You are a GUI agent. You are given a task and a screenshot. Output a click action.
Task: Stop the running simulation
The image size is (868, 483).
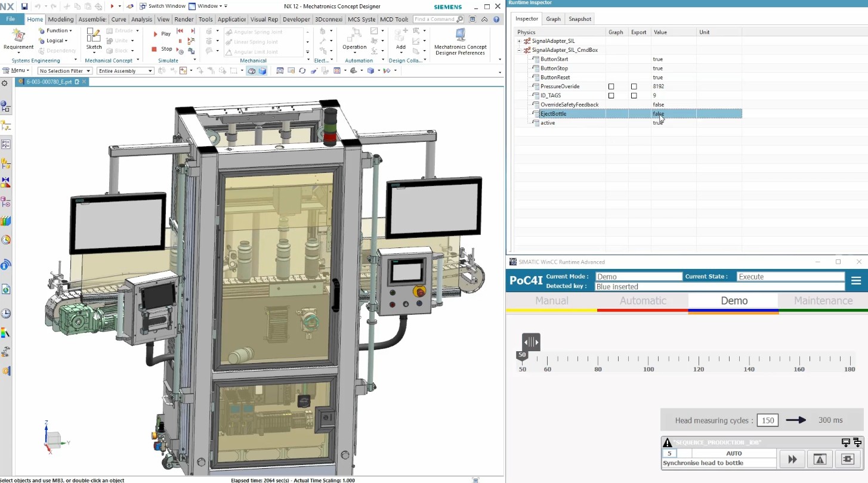[162, 49]
